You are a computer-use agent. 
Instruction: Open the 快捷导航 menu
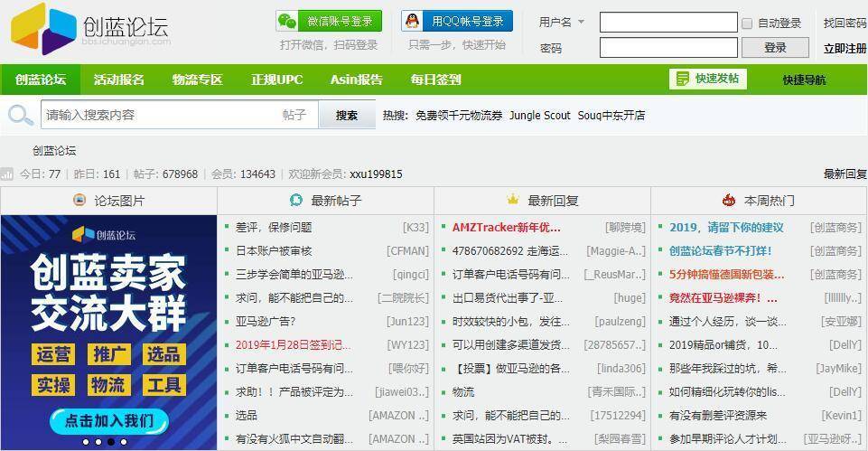point(804,80)
